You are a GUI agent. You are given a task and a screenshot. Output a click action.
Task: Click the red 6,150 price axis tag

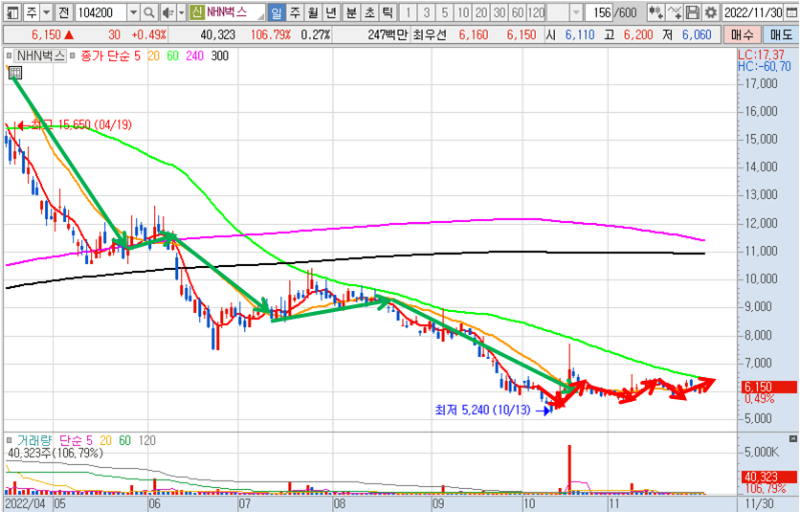[769, 387]
